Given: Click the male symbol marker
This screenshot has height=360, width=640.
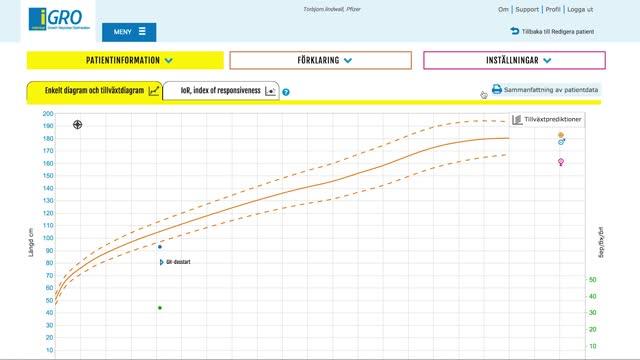Looking at the screenshot, I should pyautogui.click(x=562, y=142).
